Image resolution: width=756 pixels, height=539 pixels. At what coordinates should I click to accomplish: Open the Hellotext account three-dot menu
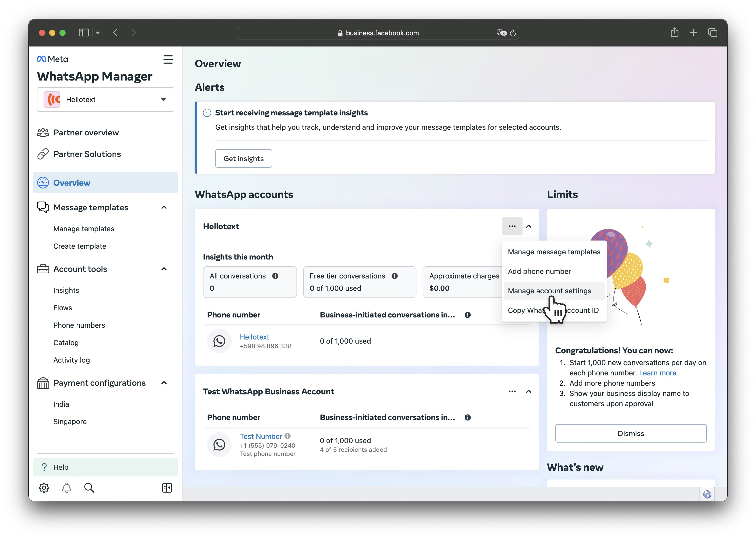pyautogui.click(x=512, y=226)
